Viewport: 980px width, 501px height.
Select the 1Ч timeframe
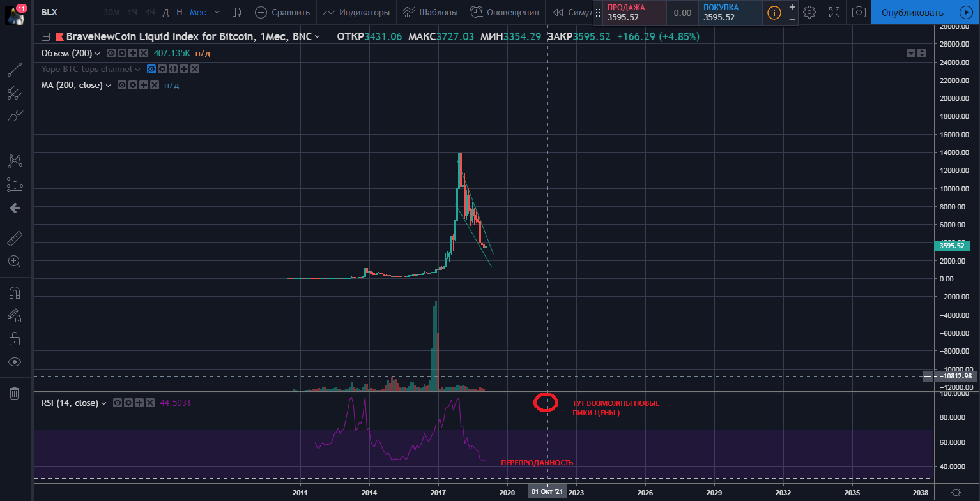point(132,12)
